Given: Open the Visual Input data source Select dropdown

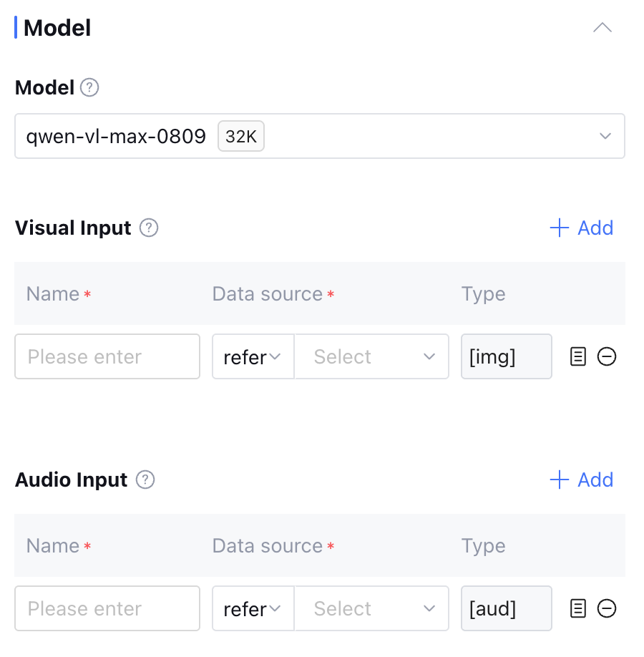Looking at the screenshot, I should [371, 356].
